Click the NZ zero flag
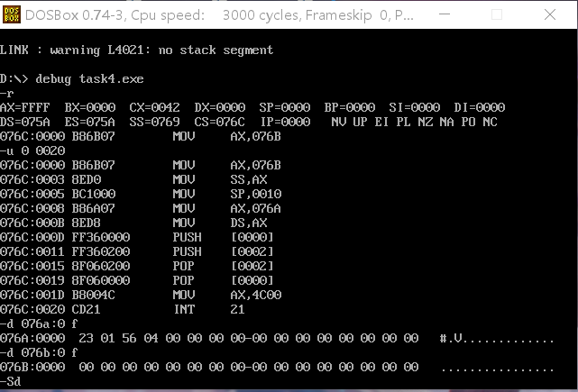Screen dimensions: 578x392 coord(425,122)
